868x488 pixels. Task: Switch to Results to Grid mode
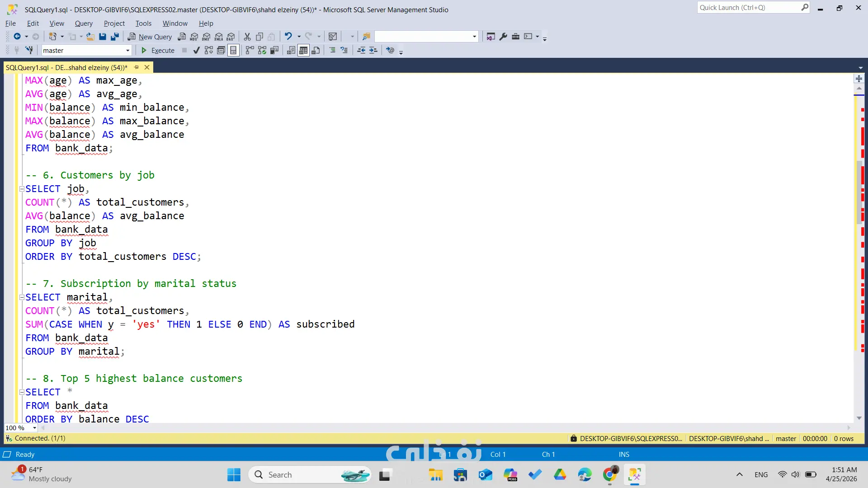pyautogui.click(x=303, y=50)
